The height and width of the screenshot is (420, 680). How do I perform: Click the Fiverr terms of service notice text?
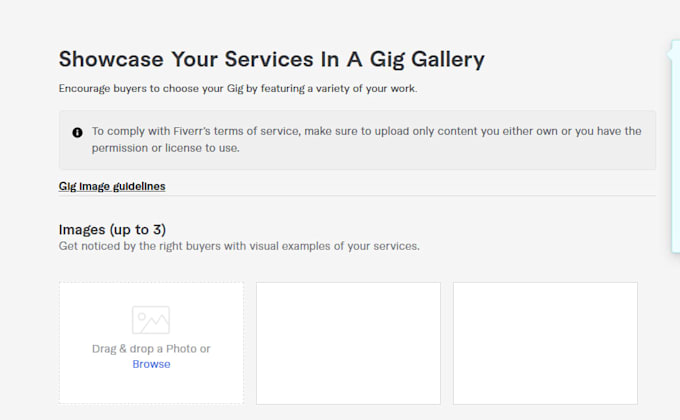pos(366,139)
